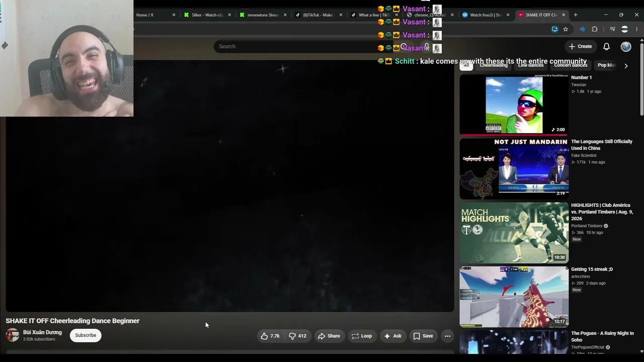Open The Pogues video thumbnail
Viewport: 644px width, 362px height.
(x=514, y=342)
